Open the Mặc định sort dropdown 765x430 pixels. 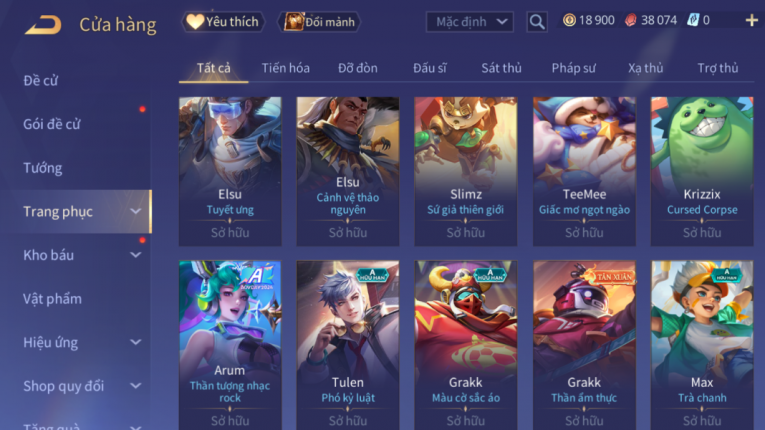pos(470,22)
